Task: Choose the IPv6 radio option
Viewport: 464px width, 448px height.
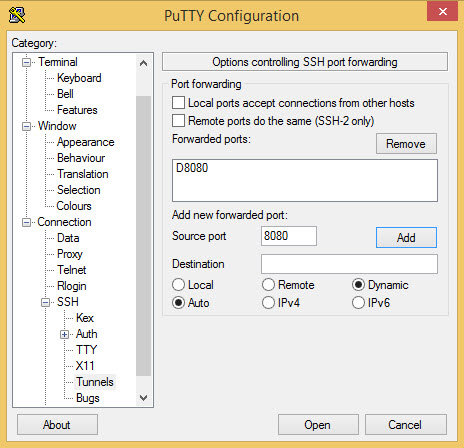Action: click(358, 303)
